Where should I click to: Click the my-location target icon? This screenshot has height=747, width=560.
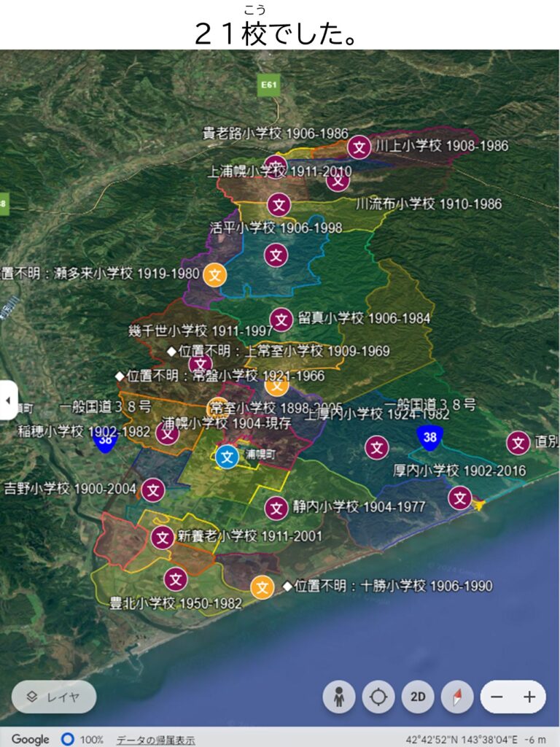point(378,697)
